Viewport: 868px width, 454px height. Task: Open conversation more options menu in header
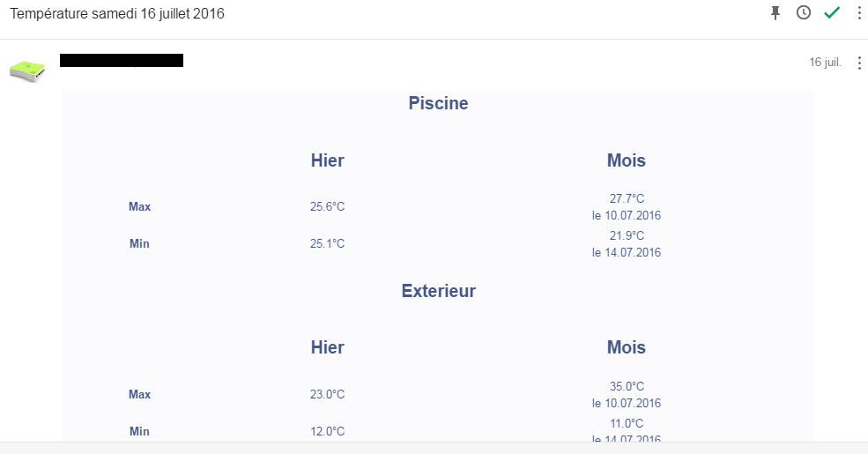click(859, 12)
